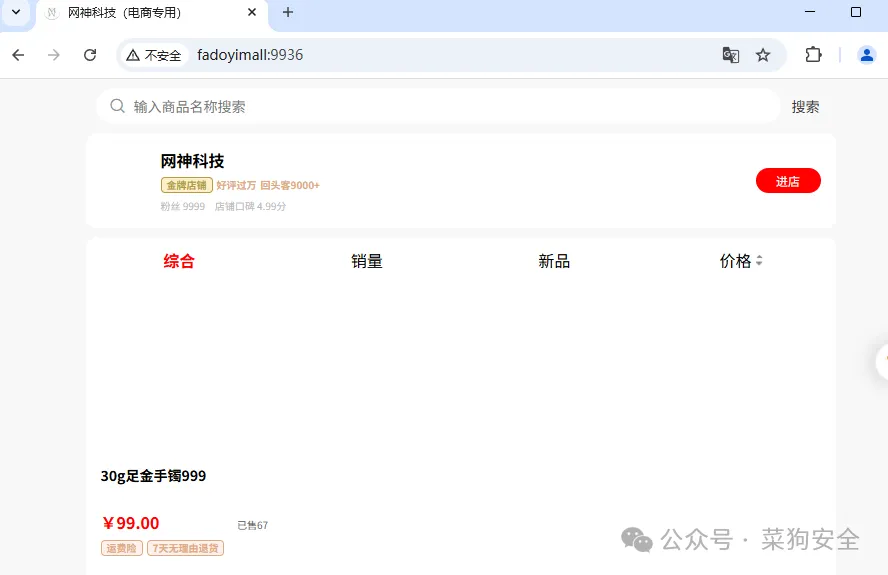
Task: Open new tab with plus icon
Action: (288, 12)
